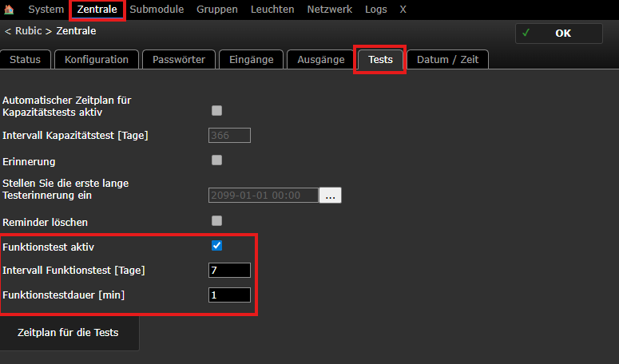The height and width of the screenshot is (364, 619).
Task: Click the X item in the top menu
Action: tap(403, 10)
